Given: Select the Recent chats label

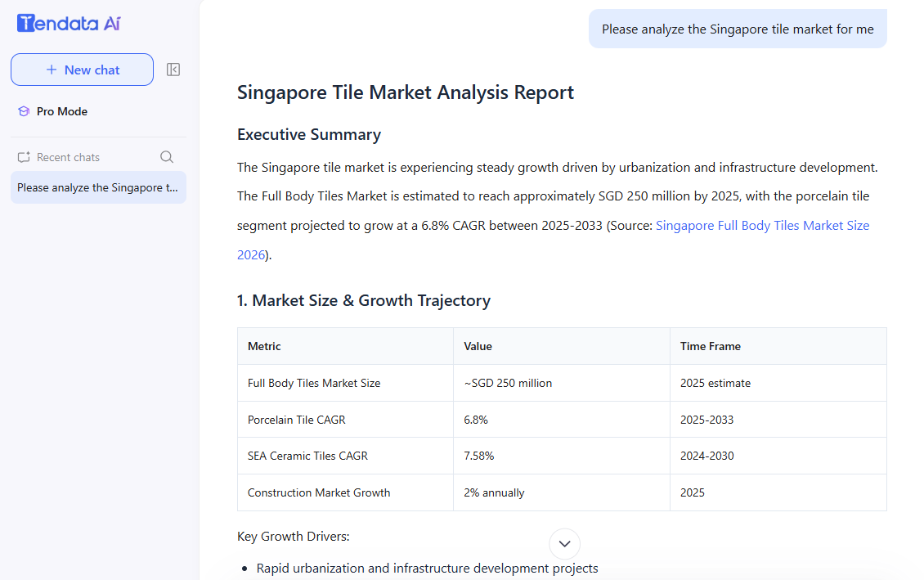Looking at the screenshot, I should 69,157.
